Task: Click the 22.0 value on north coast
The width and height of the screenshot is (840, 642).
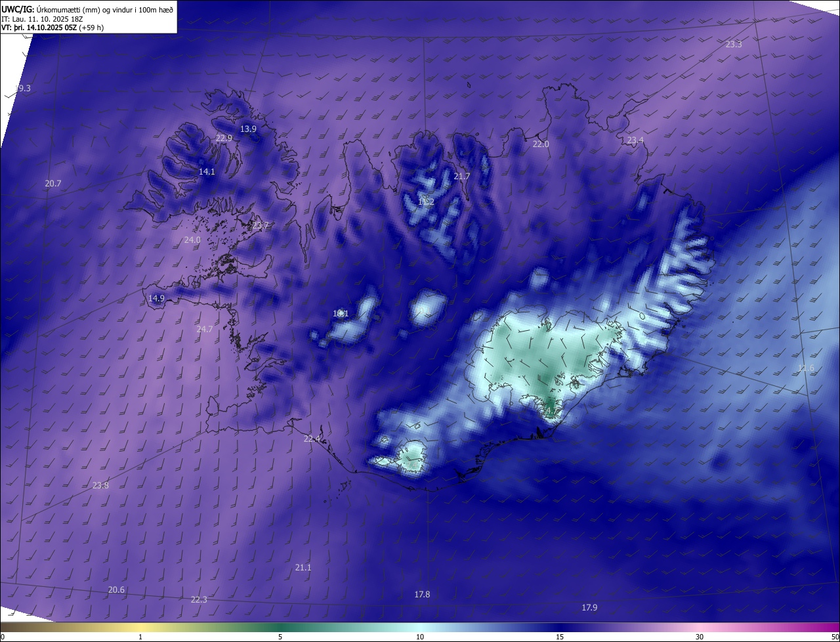Action: pos(541,144)
